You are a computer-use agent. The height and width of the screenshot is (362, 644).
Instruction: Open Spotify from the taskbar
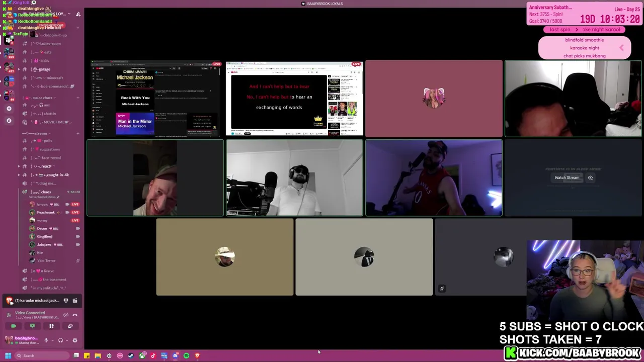[x=186, y=355]
